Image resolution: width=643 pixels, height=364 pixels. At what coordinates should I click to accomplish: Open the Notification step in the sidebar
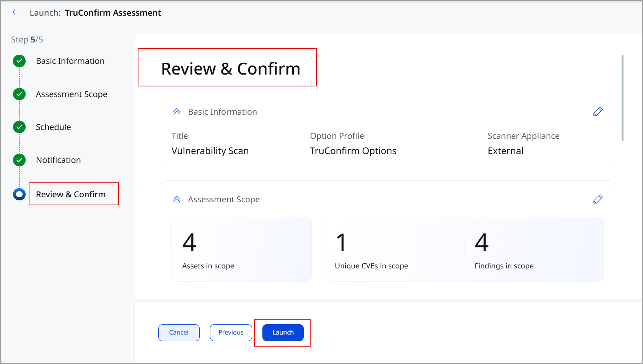[59, 160]
